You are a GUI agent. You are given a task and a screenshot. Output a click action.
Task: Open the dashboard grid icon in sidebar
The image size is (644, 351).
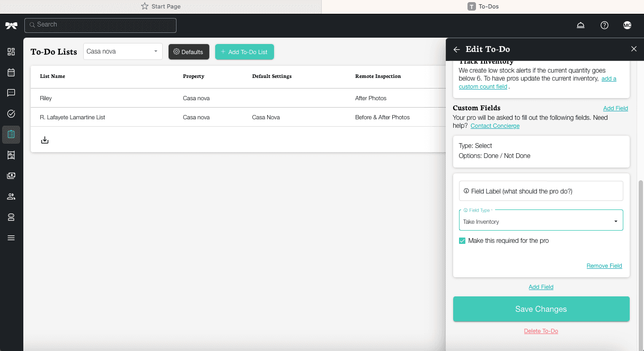tap(11, 51)
